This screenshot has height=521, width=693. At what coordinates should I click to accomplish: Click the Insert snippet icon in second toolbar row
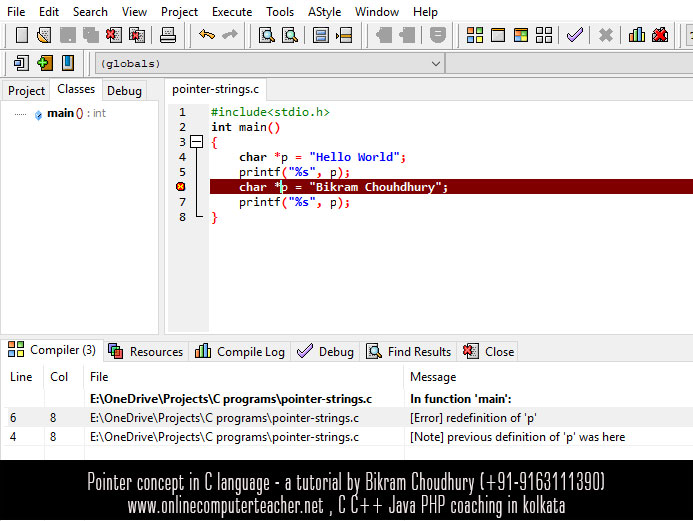tap(21, 63)
